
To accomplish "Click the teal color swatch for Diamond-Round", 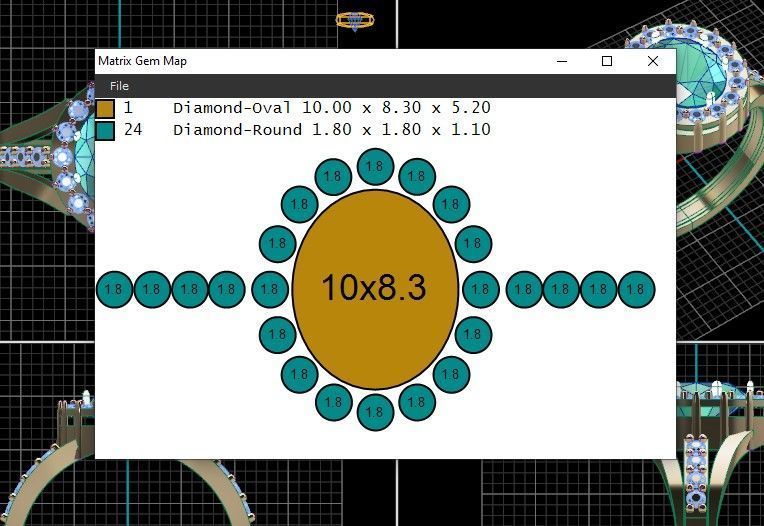I will coord(105,131).
